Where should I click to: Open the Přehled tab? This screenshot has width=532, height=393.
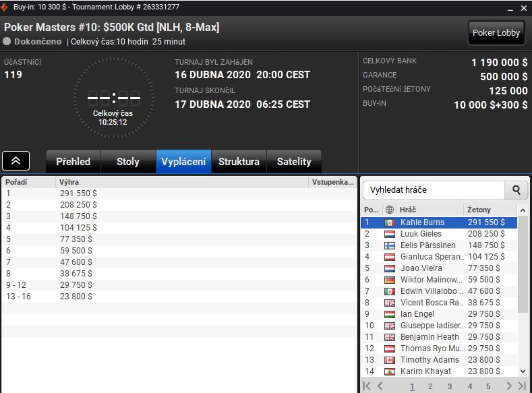pyautogui.click(x=73, y=162)
